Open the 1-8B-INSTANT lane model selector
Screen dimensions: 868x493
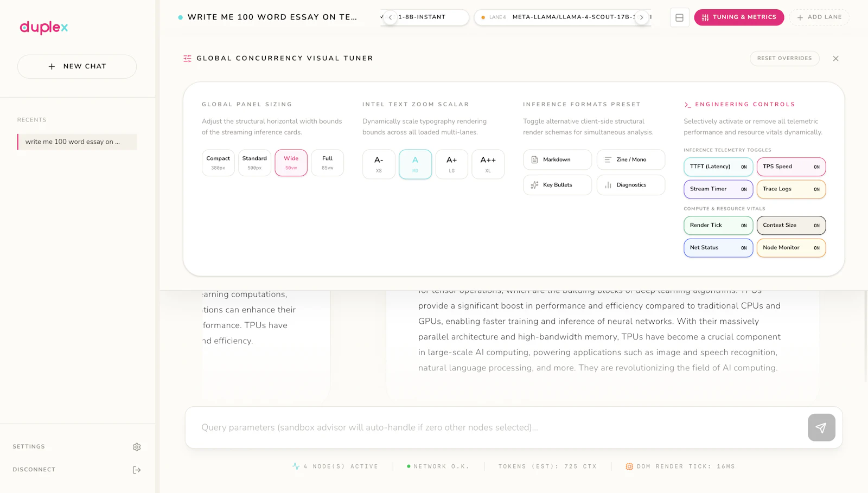[x=425, y=17]
